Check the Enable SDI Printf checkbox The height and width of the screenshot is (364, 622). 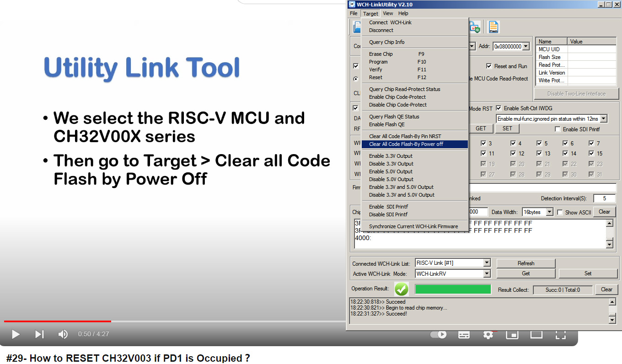558,129
